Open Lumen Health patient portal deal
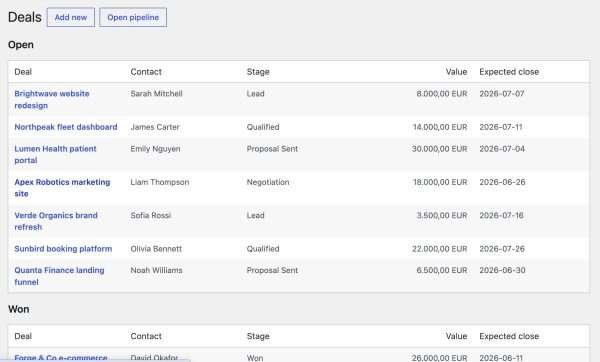Screen dimensions: 600x362 tap(55, 155)
